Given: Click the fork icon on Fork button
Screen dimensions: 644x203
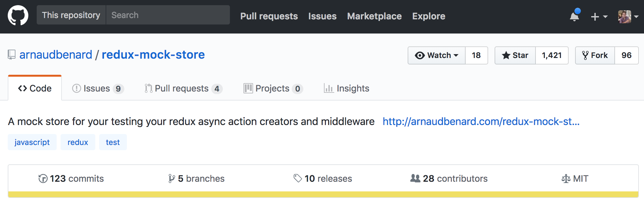Looking at the screenshot, I should coord(585,55).
